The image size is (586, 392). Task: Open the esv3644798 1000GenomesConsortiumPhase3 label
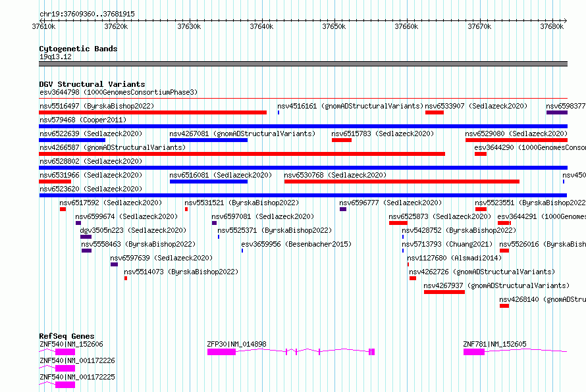[119, 92]
